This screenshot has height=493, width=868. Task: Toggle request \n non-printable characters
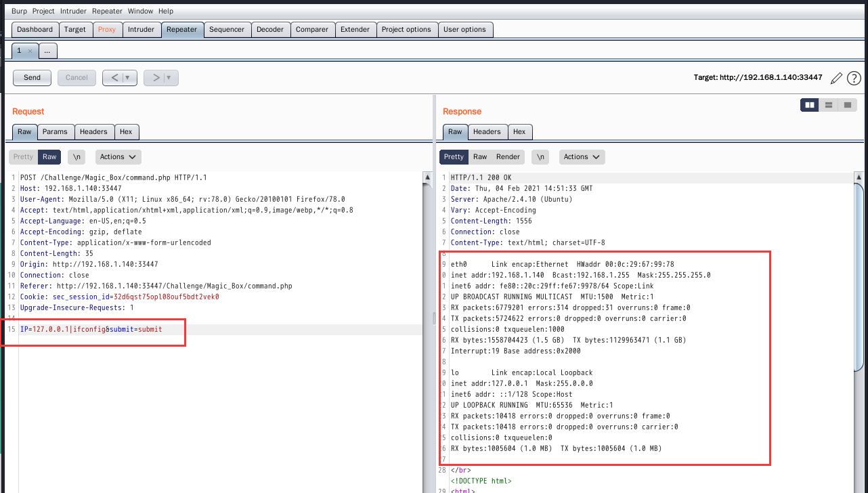click(77, 157)
